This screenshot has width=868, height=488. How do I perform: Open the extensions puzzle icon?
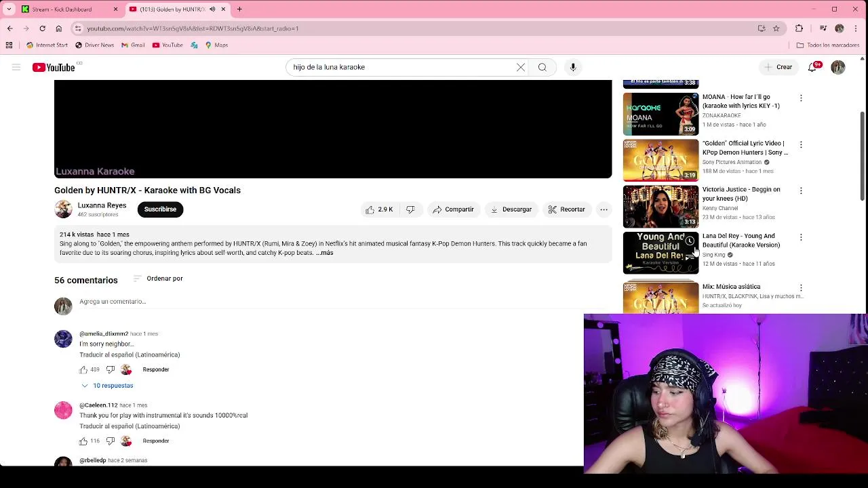pyautogui.click(x=799, y=28)
